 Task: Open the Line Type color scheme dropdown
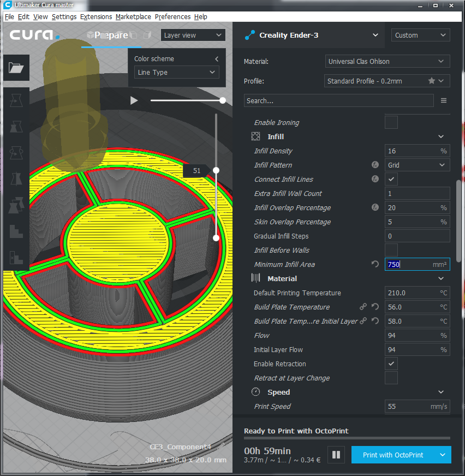point(177,72)
